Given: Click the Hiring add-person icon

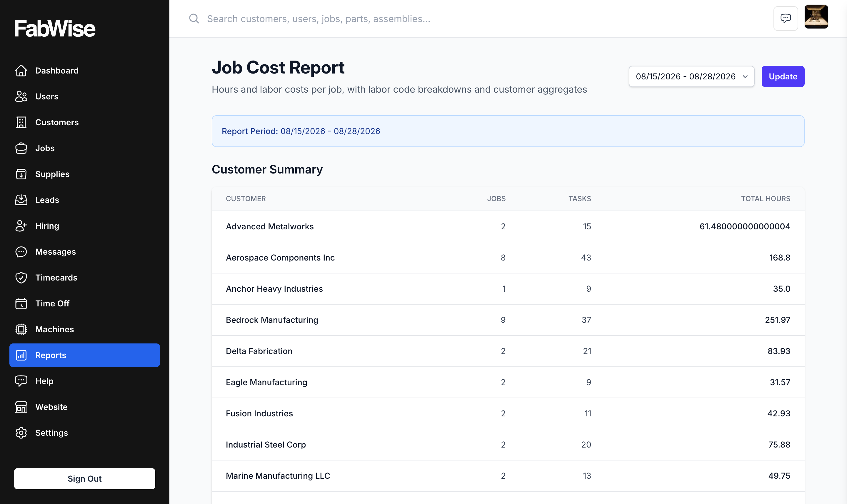Looking at the screenshot, I should tap(21, 226).
